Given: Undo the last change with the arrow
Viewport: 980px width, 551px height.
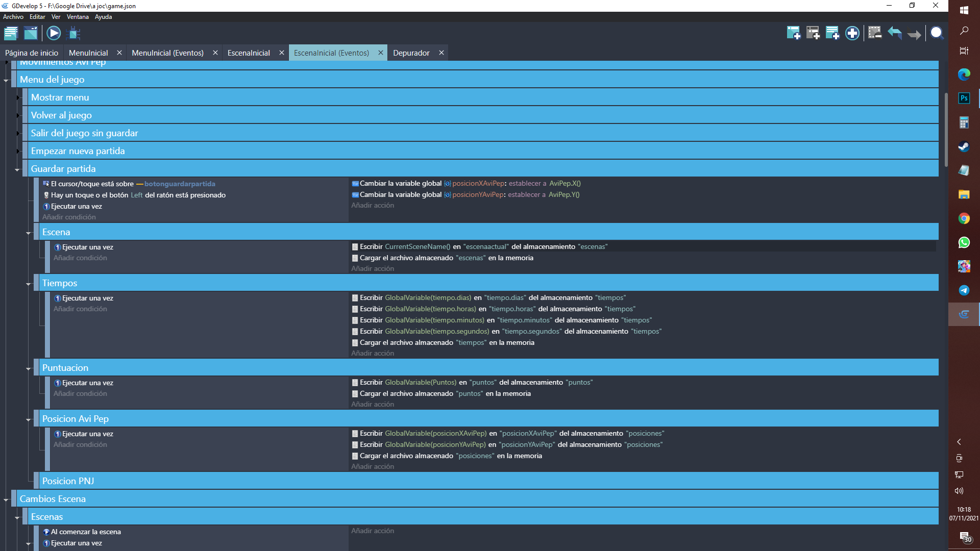Looking at the screenshot, I should point(894,34).
